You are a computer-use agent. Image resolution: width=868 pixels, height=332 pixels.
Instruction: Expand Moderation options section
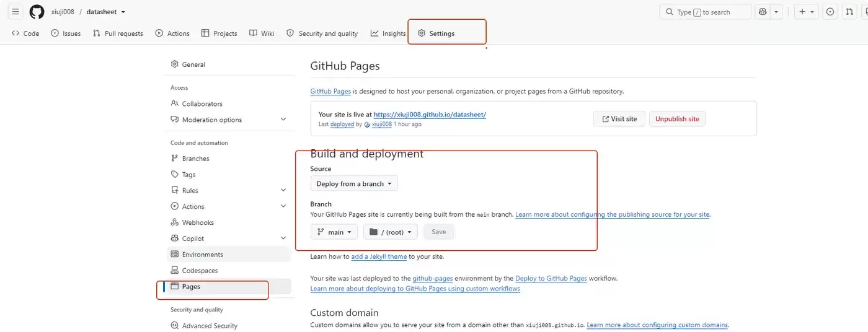[229, 120]
